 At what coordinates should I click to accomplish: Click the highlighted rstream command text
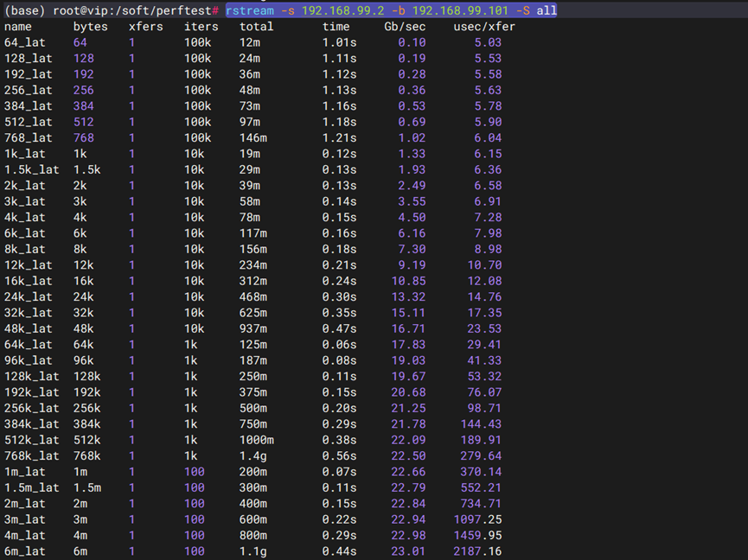click(x=391, y=10)
